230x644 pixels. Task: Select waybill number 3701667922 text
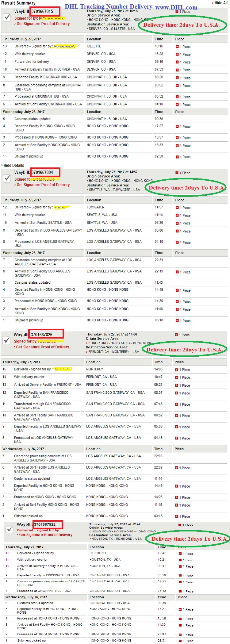[x=45, y=524]
